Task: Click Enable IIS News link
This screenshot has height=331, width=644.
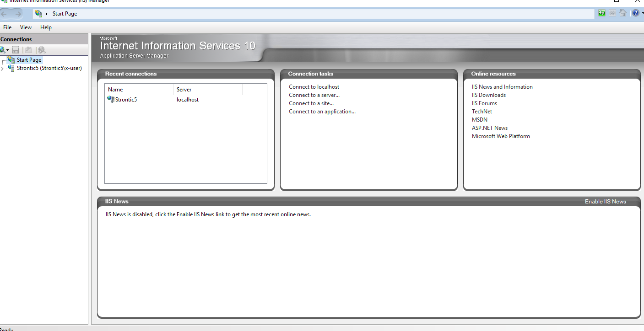Action: (x=605, y=202)
